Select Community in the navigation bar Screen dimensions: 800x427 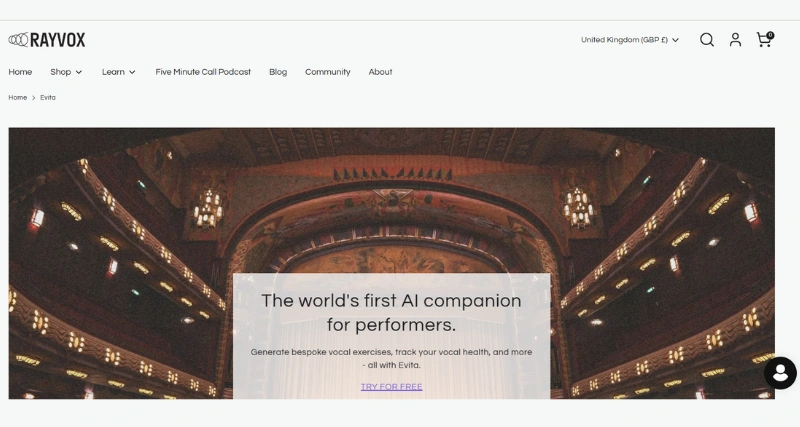[328, 72]
